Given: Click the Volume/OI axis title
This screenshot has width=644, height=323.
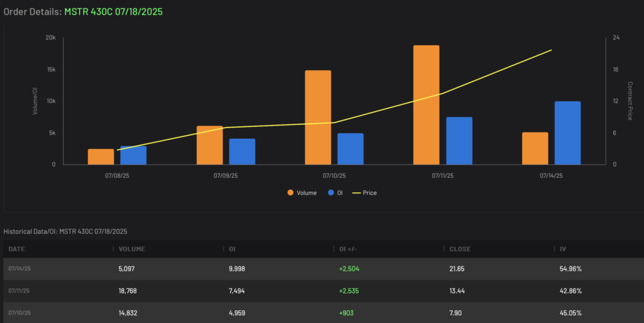Looking at the screenshot, I should 35,101.
